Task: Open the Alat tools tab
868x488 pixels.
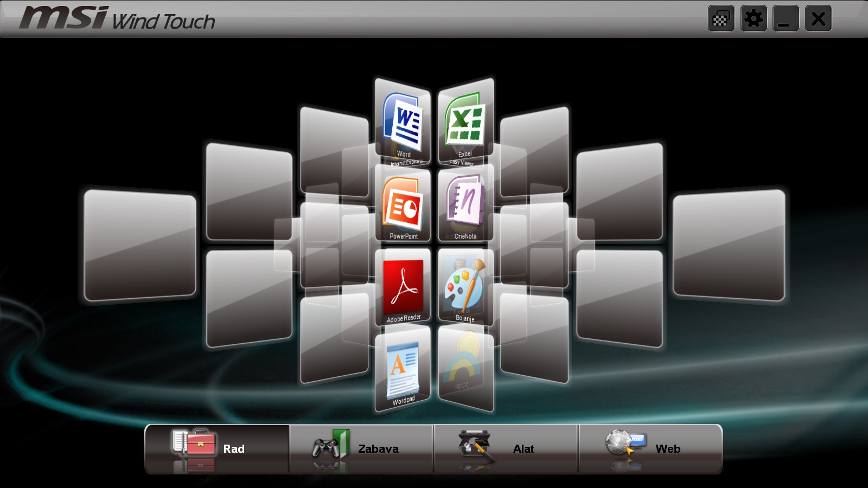Action: (506, 449)
